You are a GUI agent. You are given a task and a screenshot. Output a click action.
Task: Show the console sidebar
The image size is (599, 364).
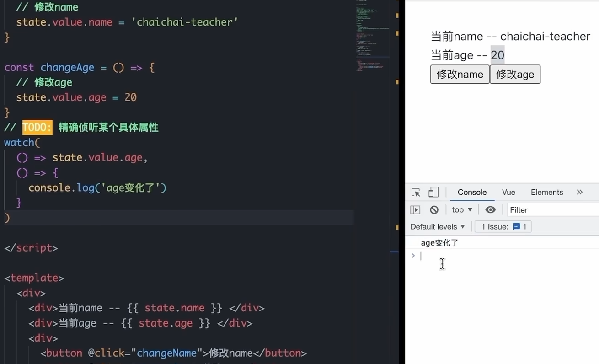point(415,209)
